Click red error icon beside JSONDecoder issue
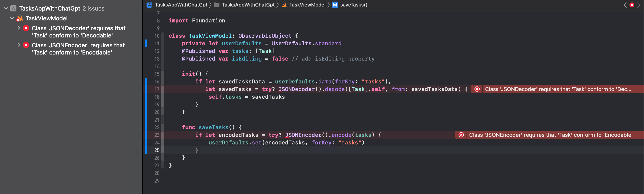The image size is (644, 194). point(26,28)
